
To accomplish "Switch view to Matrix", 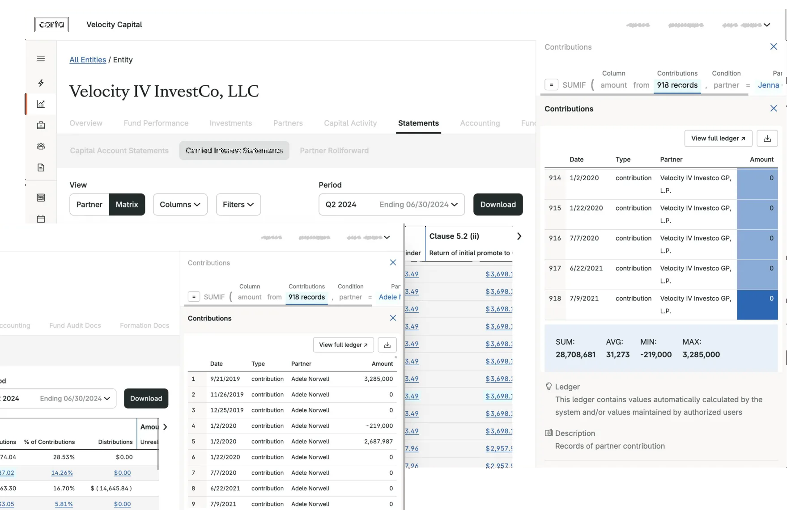I will (127, 204).
